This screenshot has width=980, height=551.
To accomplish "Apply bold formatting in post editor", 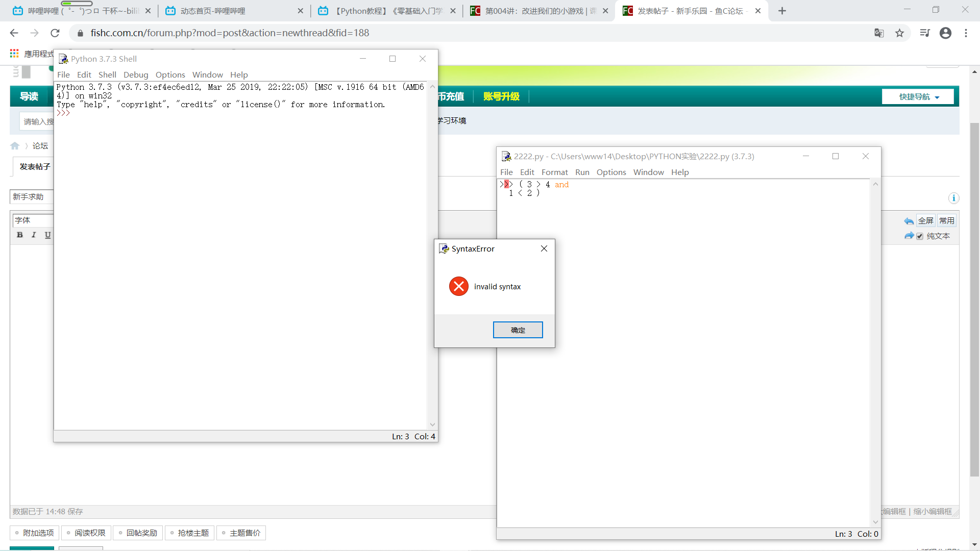I will (x=19, y=235).
